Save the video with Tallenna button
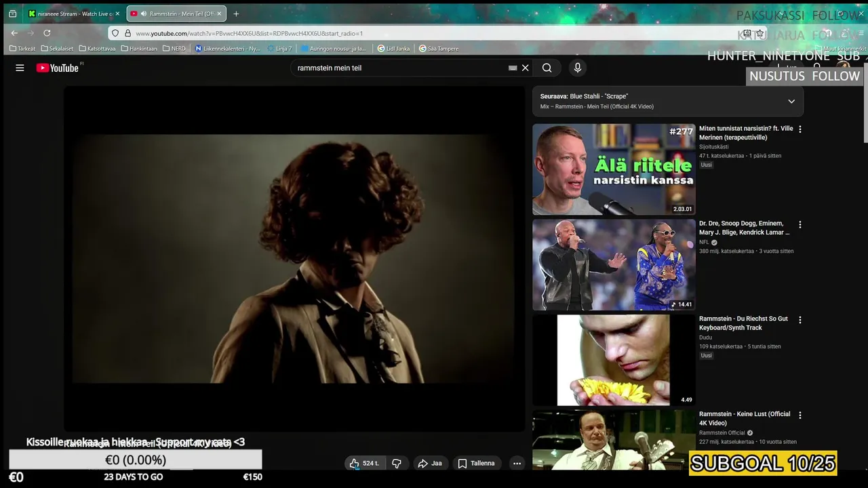Screen dimensions: 868x488 click(x=476, y=464)
